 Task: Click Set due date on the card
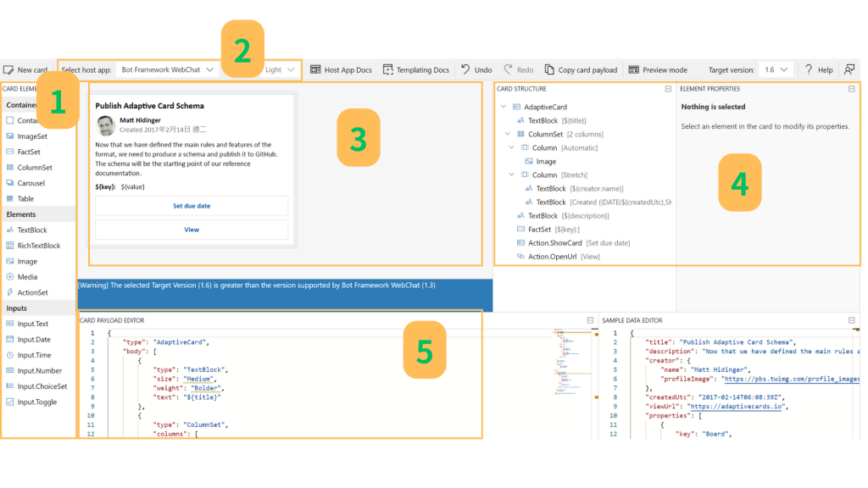click(192, 206)
